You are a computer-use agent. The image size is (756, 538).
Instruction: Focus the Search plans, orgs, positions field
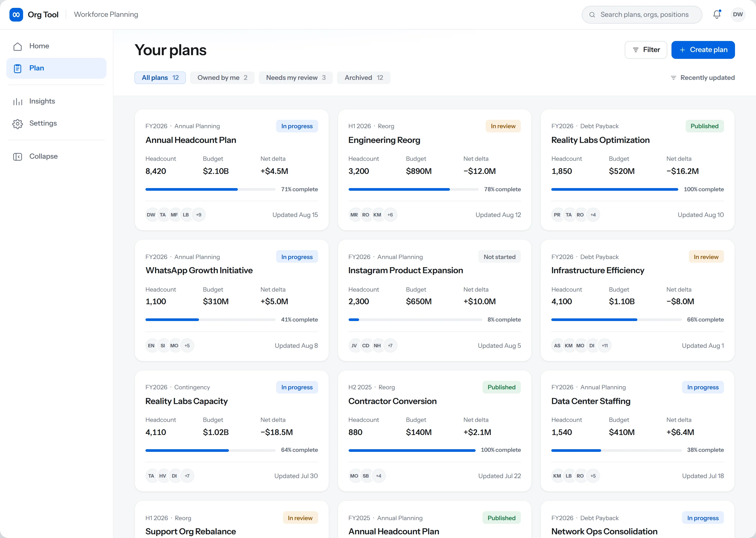coord(642,14)
